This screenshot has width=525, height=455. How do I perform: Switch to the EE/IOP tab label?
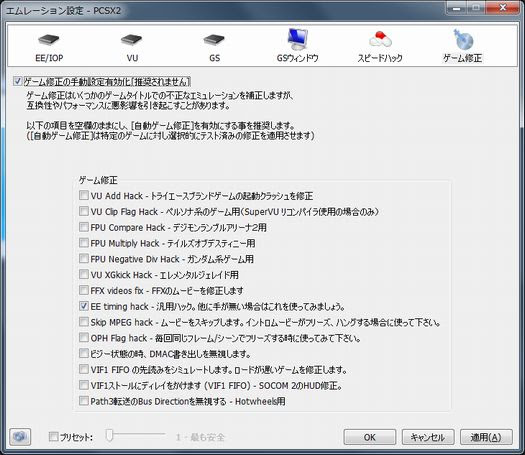[x=49, y=58]
